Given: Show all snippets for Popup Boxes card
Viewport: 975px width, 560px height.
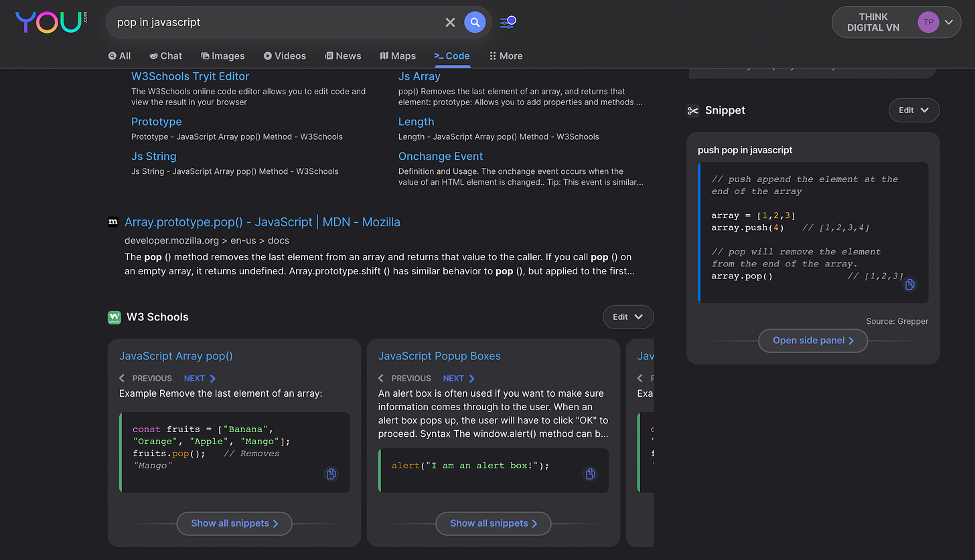Looking at the screenshot, I should click(494, 524).
